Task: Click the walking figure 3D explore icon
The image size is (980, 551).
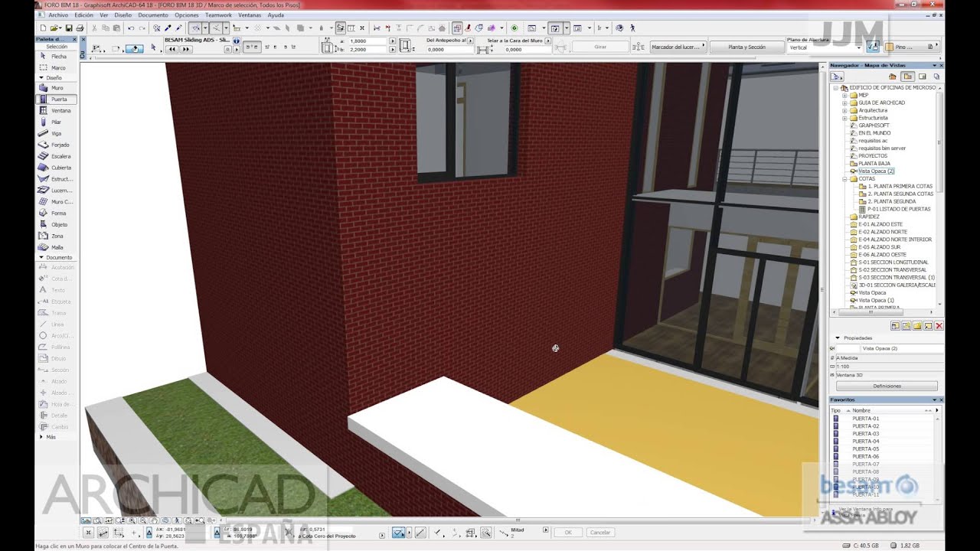Action: tap(633, 28)
